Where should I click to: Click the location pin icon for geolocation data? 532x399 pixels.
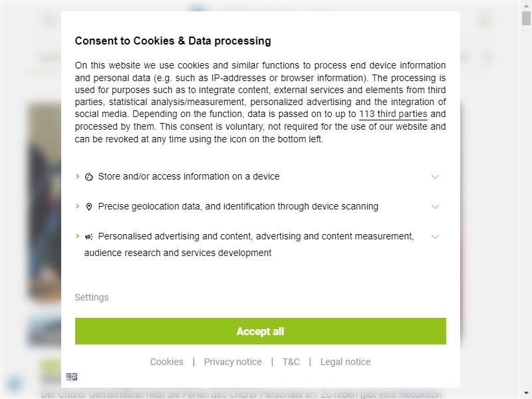[89, 207]
